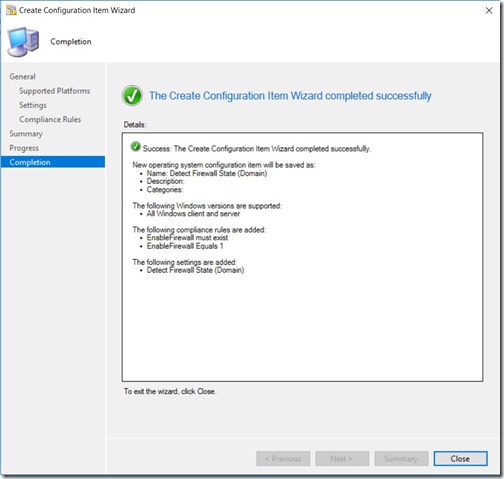Image resolution: width=504 pixels, height=479 pixels.
Task: Click the 'Success:' message line in details
Action: (x=257, y=149)
